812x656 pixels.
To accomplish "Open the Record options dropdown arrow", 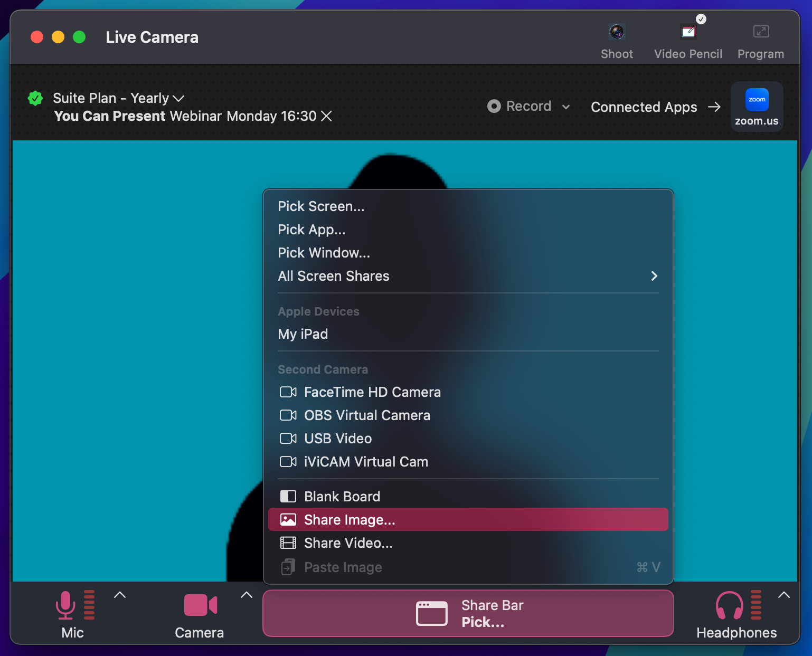I will tap(566, 107).
